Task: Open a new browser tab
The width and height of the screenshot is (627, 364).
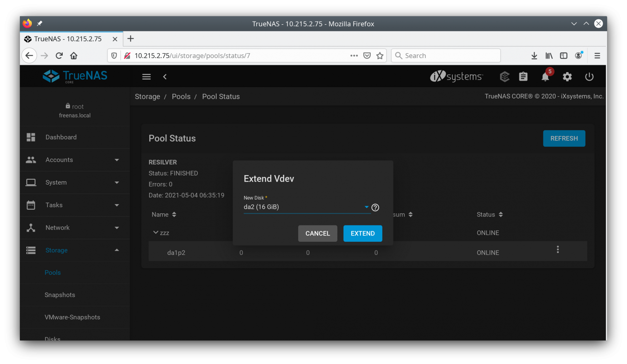Action: tap(131, 39)
